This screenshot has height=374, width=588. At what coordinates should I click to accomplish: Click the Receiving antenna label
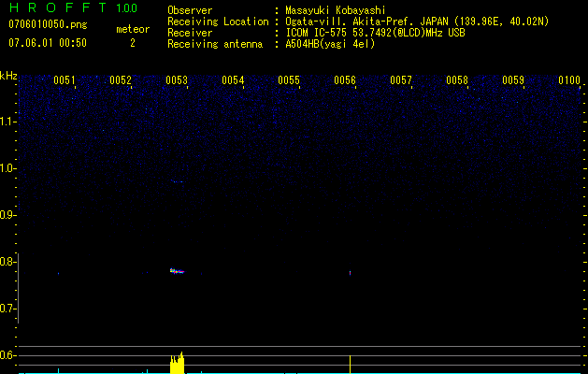215,44
